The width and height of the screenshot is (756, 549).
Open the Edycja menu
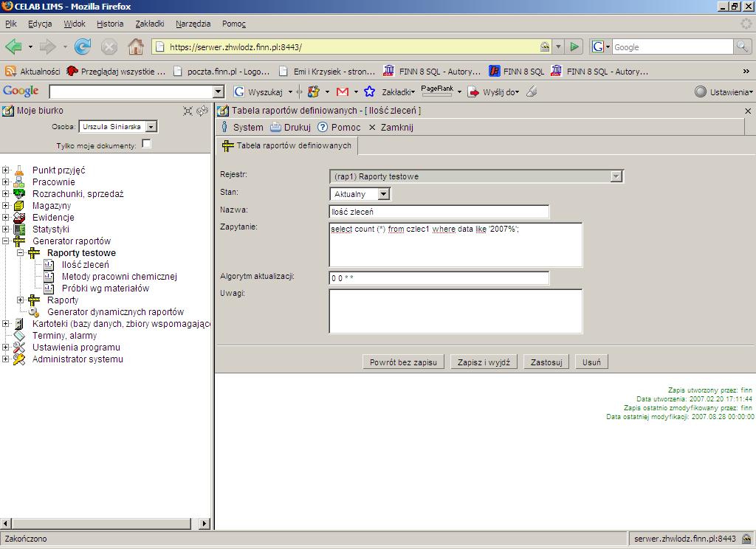(40, 24)
